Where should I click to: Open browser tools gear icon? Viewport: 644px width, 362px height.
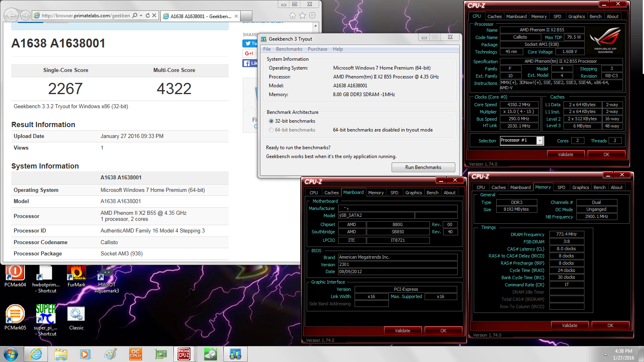(312, 15)
